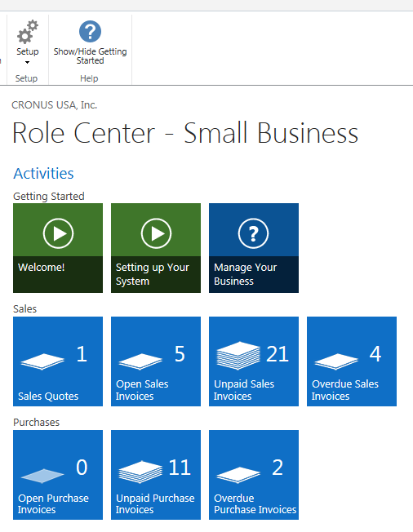This screenshot has width=413, height=532.
Task: Open the Open Purchase Invoices tile
Action: point(58,475)
